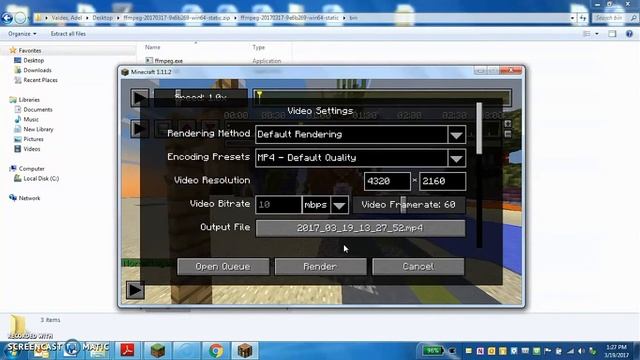The image size is (640, 360).
Task: Cancel the Video Settings dialog
Action: click(418, 267)
